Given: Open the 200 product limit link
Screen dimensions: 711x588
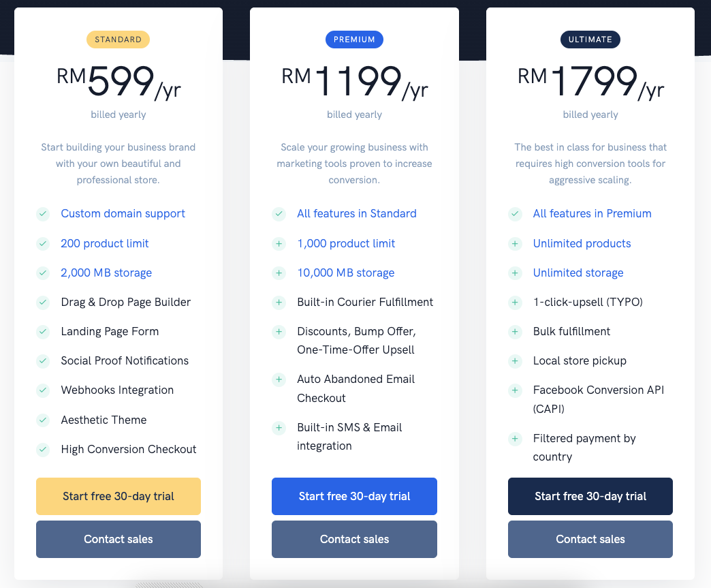Looking at the screenshot, I should 105,244.
